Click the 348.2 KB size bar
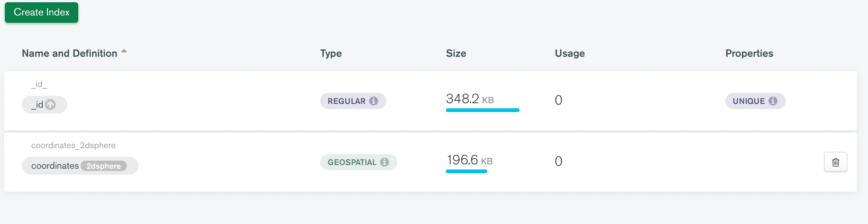 (482, 110)
